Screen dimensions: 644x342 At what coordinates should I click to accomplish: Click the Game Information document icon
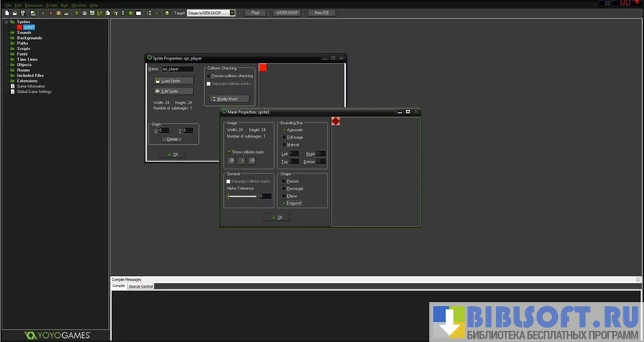coord(12,86)
